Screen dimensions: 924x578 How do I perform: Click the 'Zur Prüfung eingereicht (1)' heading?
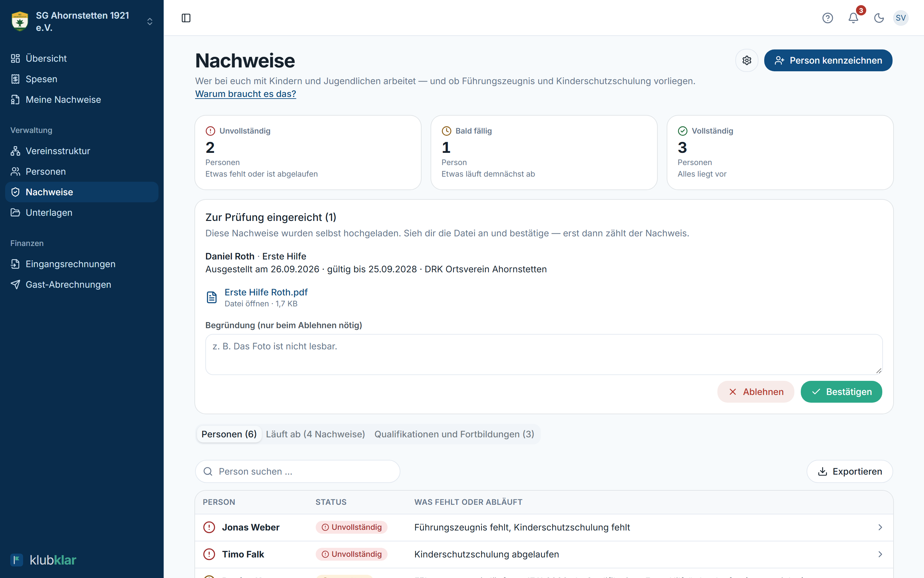[271, 217]
